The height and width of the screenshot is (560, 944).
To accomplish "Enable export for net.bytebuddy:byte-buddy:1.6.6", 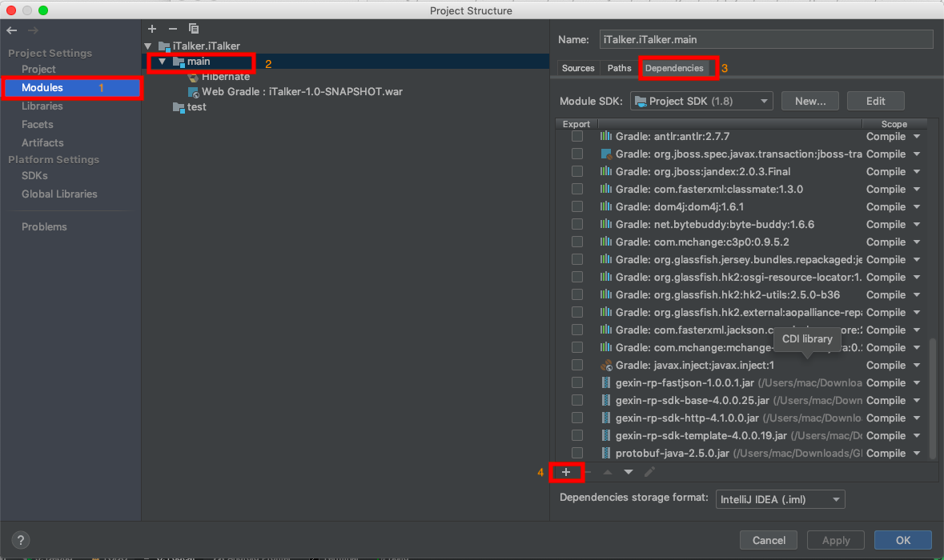I will pyautogui.click(x=577, y=224).
